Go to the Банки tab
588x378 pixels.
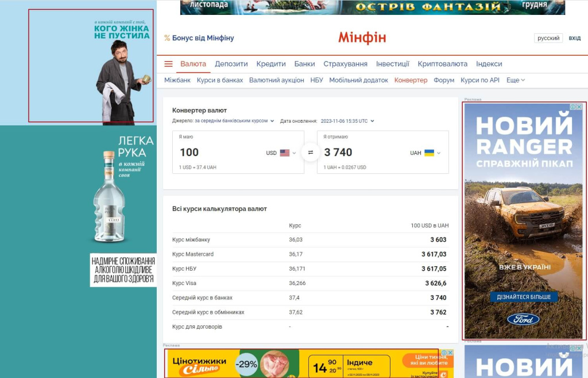(304, 64)
